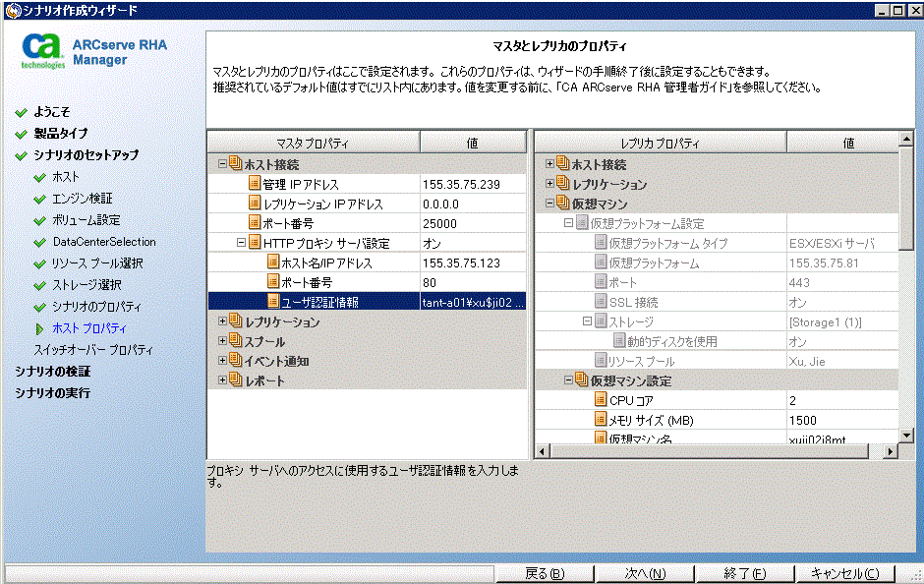
Task: Click the CPU コア property icon
Action: (x=601, y=399)
